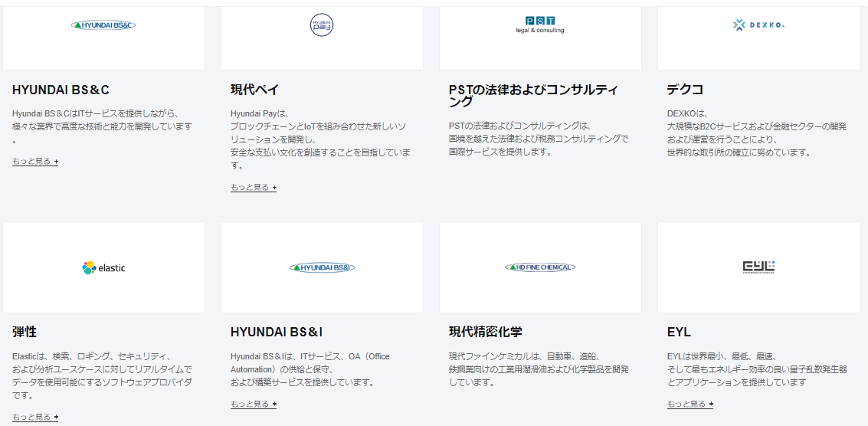Click the EYL heading text
Viewport: 868px width, 426px height.
(x=679, y=332)
